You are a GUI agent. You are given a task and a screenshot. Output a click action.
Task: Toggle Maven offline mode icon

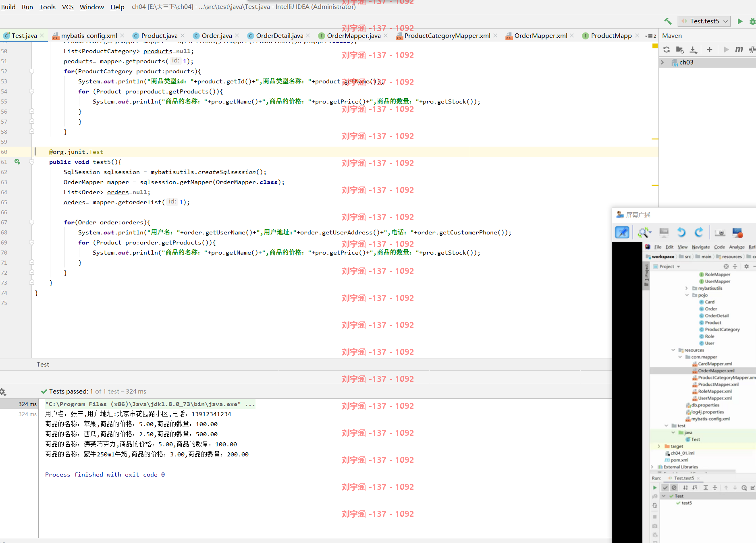tap(752, 50)
